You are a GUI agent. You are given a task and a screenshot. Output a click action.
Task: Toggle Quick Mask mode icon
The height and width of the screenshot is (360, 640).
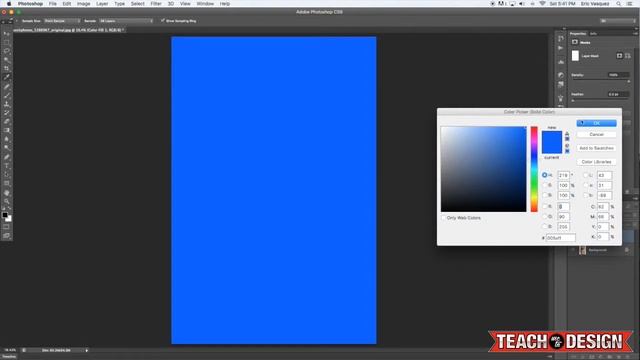[x=7, y=227]
